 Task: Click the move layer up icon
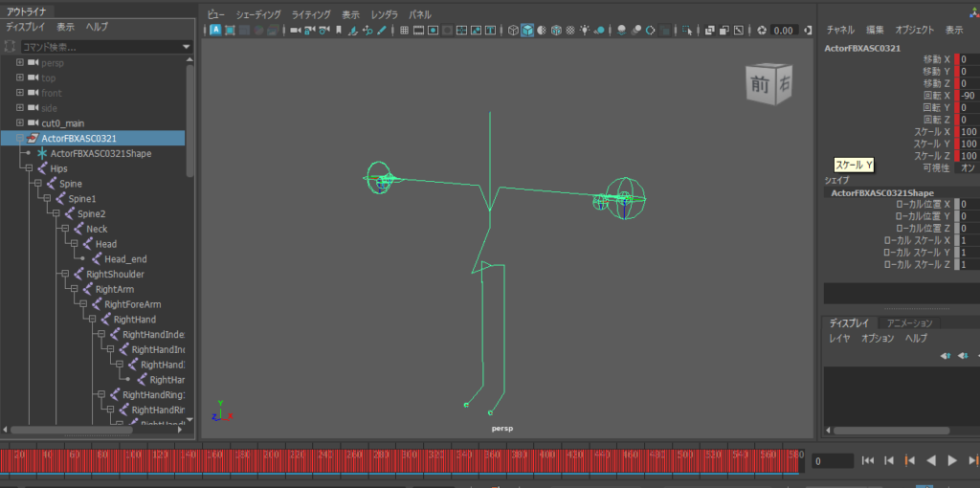click(946, 355)
